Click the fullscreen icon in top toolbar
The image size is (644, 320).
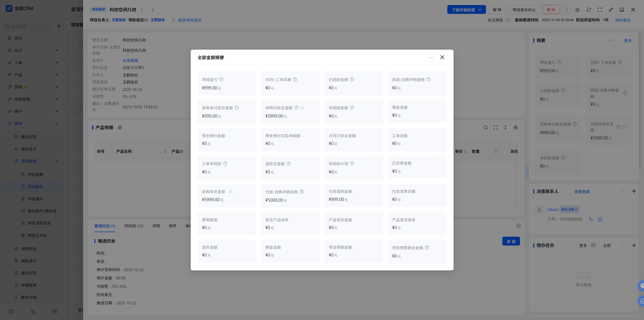tap(600, 10)
